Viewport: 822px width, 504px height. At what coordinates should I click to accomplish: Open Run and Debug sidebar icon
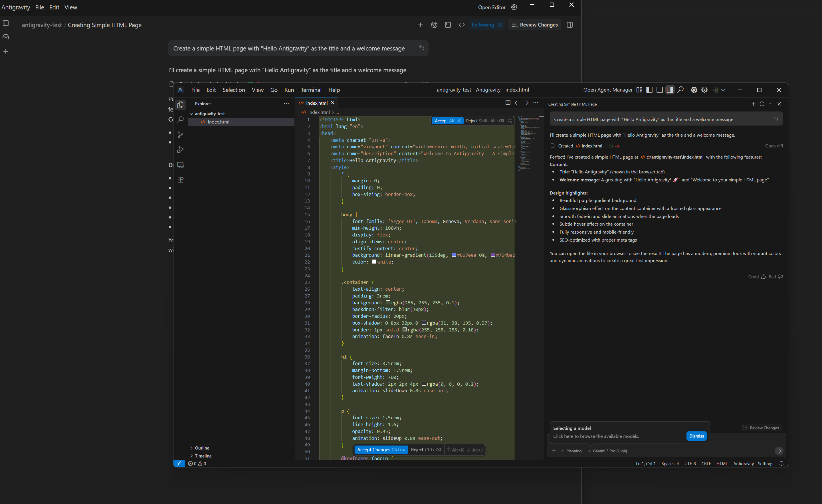pyautogui.click(x=181, y=150)
